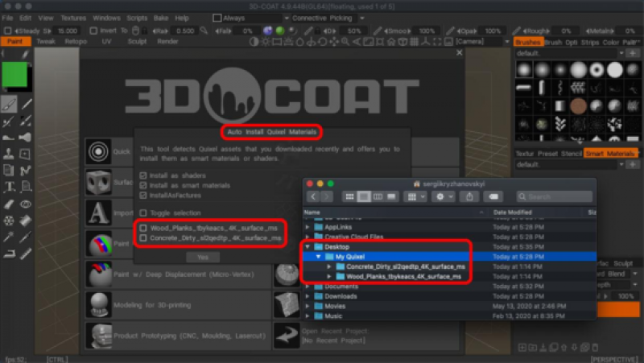Screen dimensions: 644x363
Task: Collapse the Desktop folder in Finder
Action: click(x=308, y=247)
